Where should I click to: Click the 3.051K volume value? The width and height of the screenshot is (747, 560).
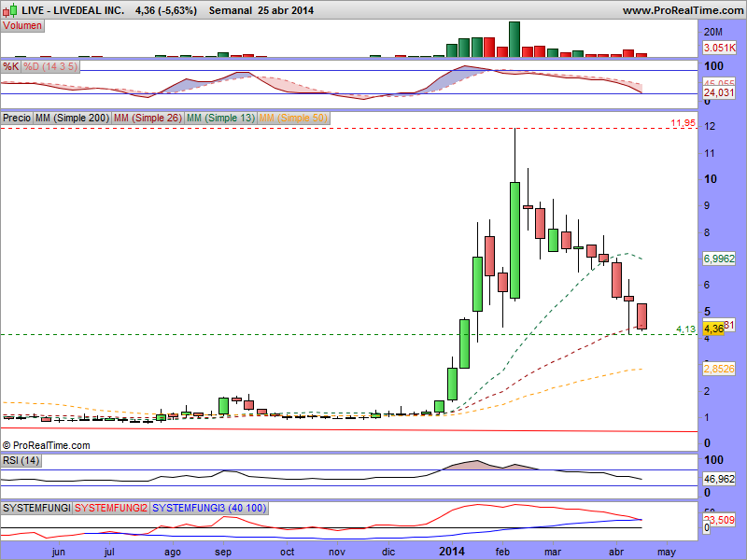719,48
